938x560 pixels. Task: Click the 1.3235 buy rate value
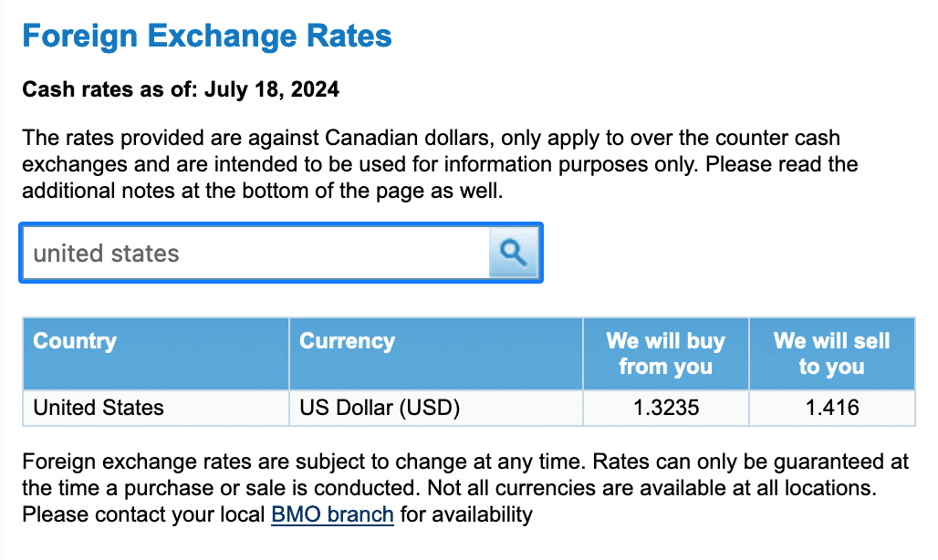pyautogui.click(x=666, y=408)
